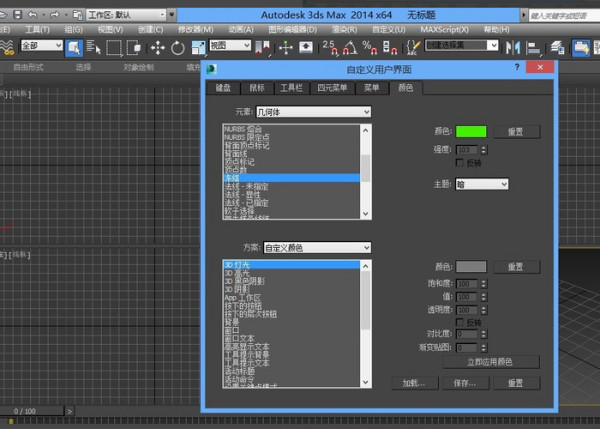Click the search keyword input field
The height and width of the screenshot is (429, 600).
coord(564,15)
